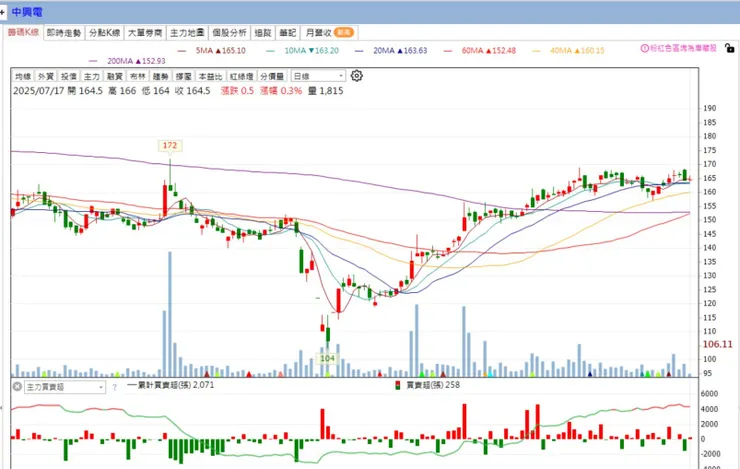Click the 低 164 value
This screenshot has width=740, height=469.
pos(156,91)
